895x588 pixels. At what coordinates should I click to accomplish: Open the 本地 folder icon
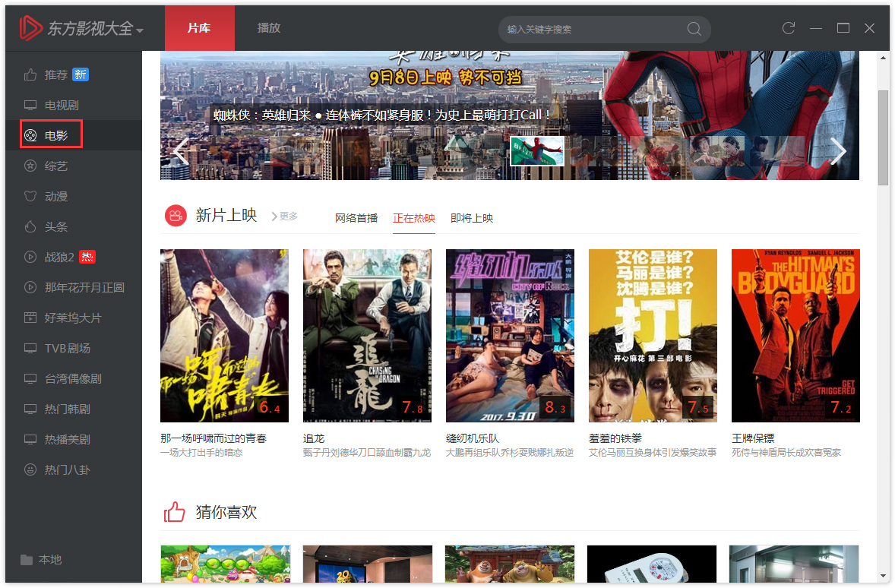pos(27,559)
